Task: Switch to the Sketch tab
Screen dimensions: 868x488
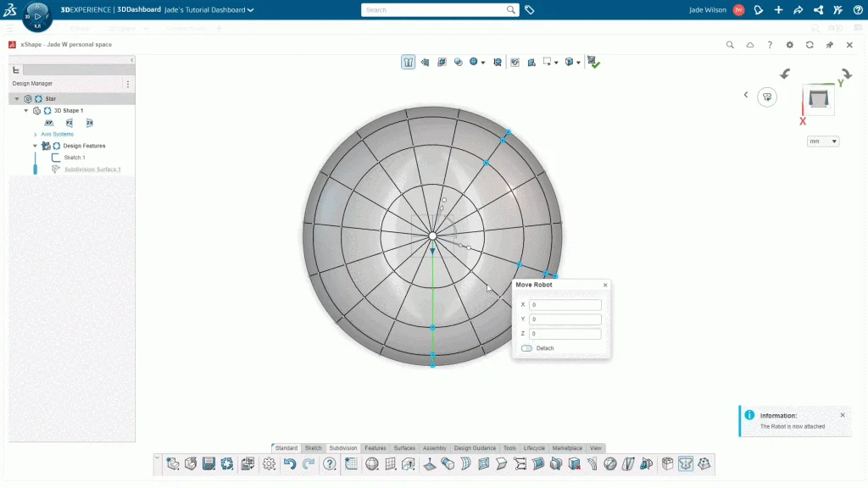Action: 313,447
